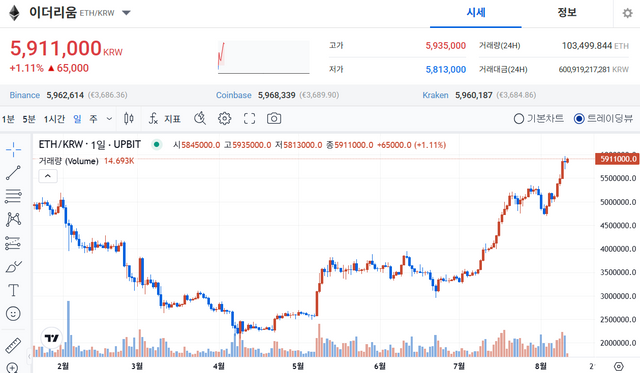Select the brush drawing tool
This screenshot has width=640, height=373.
[x=13, y=267]
